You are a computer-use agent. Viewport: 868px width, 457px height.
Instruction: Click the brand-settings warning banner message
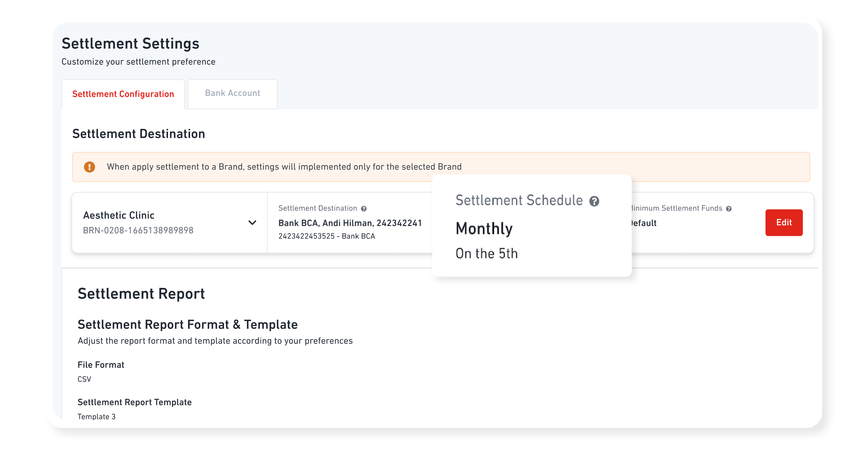(284, 167)
